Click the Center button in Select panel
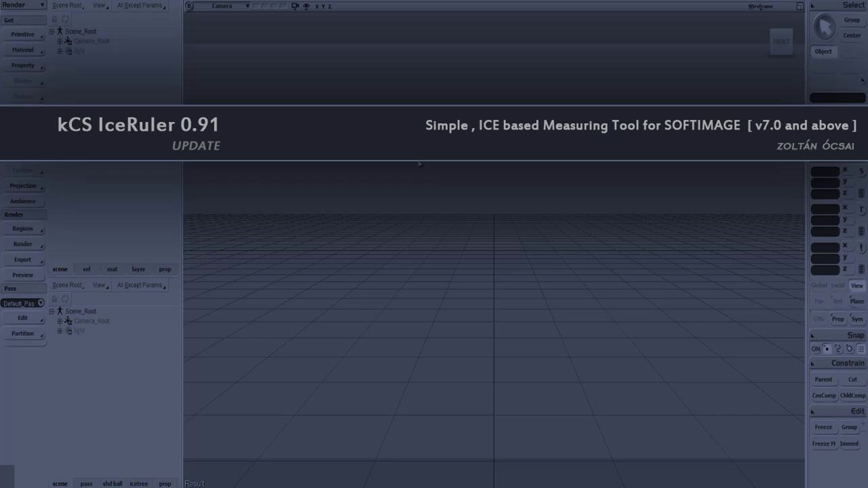 (x=852, y=35)
